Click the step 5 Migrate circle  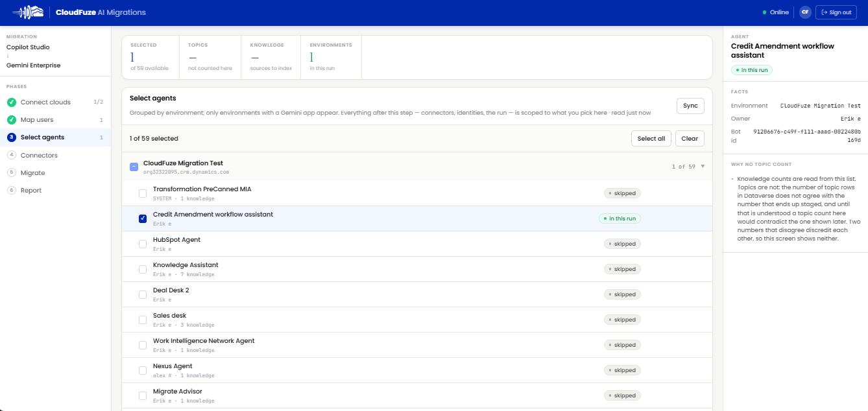click(11, 172)
